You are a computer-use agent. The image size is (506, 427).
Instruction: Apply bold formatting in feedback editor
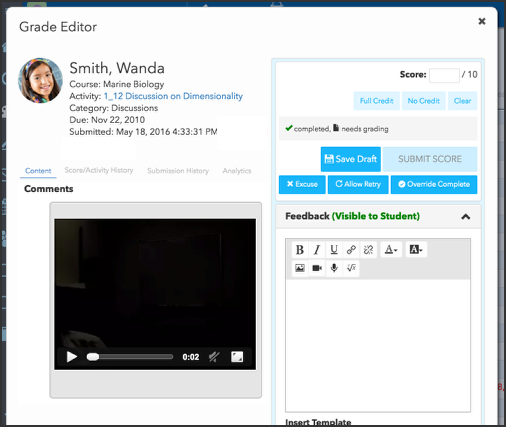tap(300, 250)
